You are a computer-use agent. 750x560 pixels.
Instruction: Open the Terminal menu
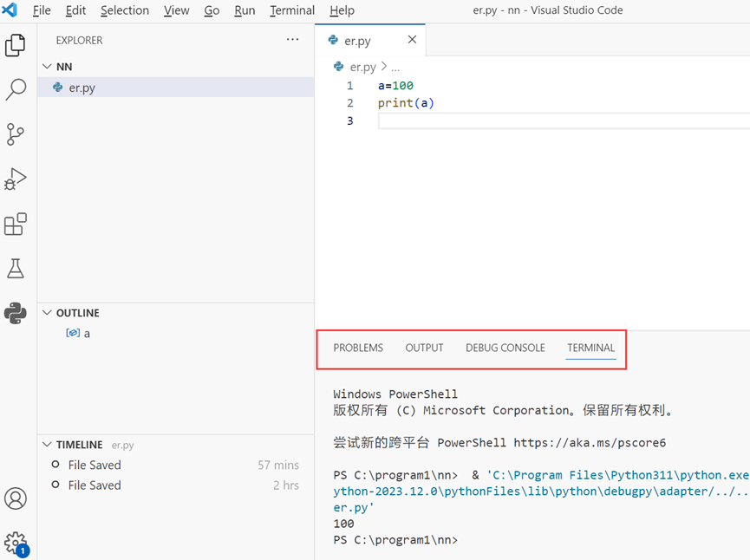pyautogui.click(x=292, y=10)
